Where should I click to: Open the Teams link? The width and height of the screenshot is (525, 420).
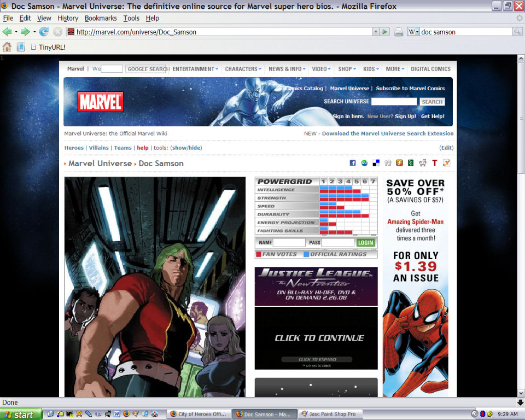(x=123, y=148)
